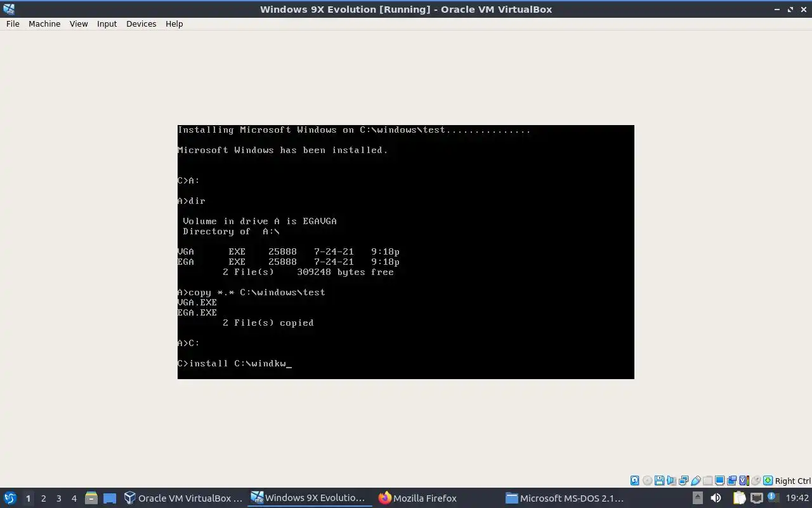
Task: Open the volume control tray icon
Action: point(716,498)
